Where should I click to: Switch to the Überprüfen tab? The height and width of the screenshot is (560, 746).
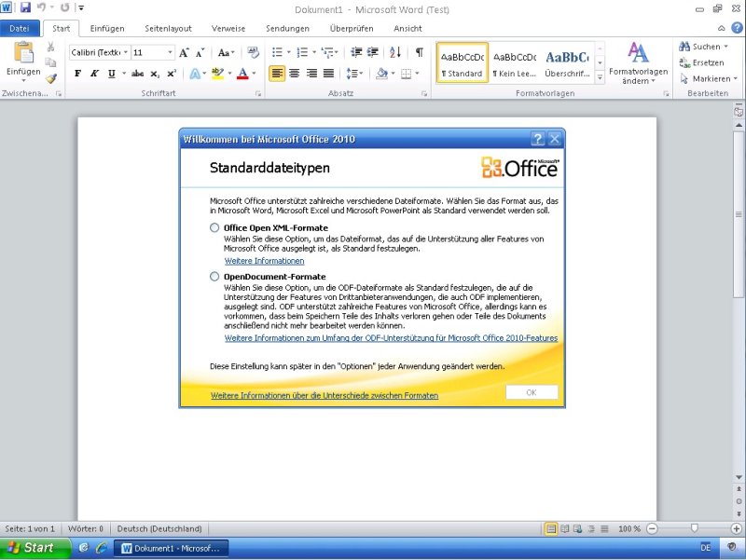click(352, 29)
